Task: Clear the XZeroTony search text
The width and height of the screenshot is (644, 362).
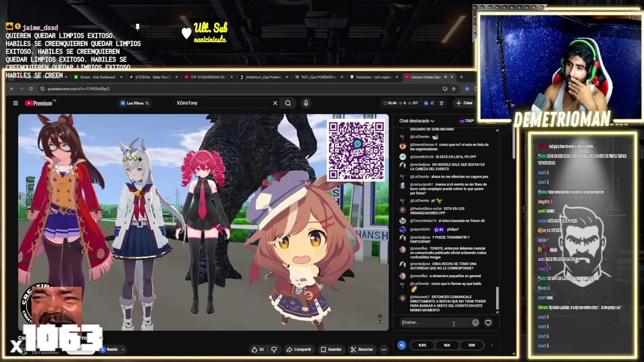Action: (x=275, y=103)
